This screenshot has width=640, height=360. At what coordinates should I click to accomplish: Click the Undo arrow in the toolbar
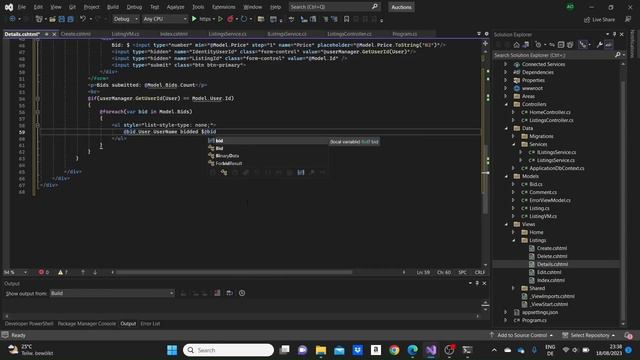[x=83, y=19]
